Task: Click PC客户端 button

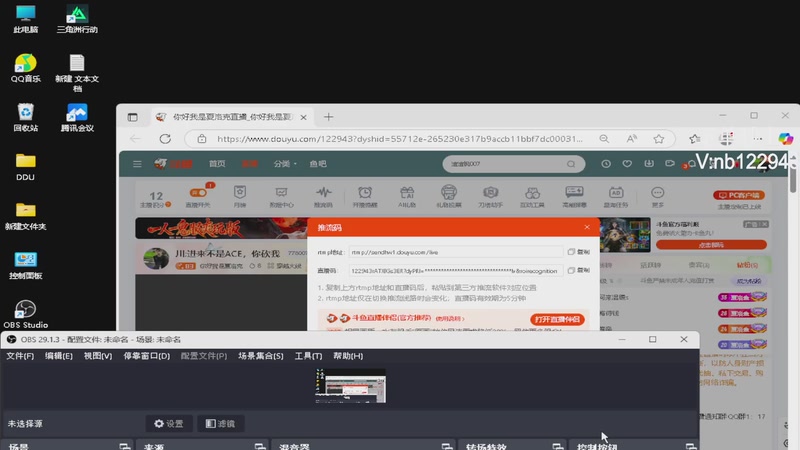Action: [x=739, y=195]
